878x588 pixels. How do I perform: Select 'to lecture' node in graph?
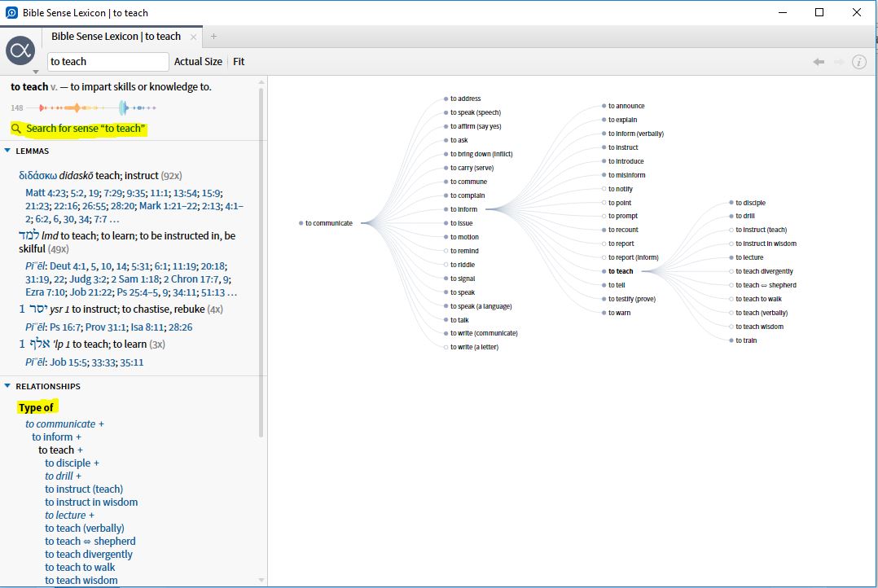pos(746,257)
